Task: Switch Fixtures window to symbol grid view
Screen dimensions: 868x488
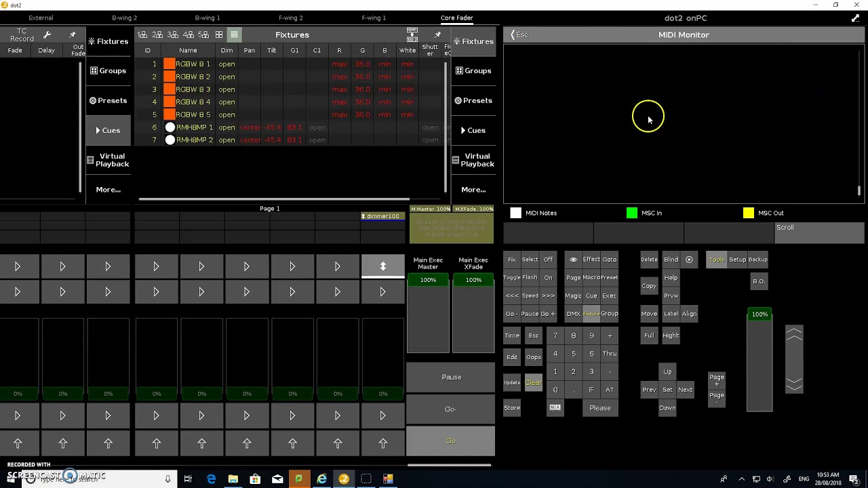Action: point(219,35)
